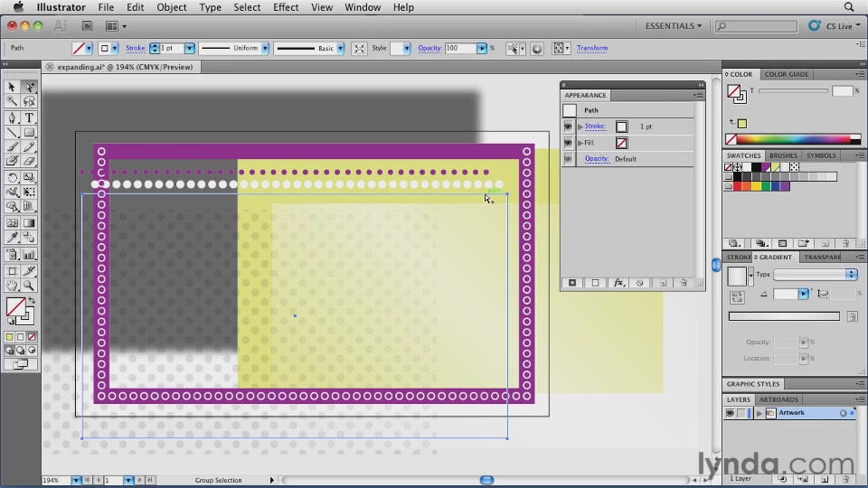Switch to the Brushes tab
The height and width of the screenshot is (488, 868).
pyautogui.click(x=783, y=155)
